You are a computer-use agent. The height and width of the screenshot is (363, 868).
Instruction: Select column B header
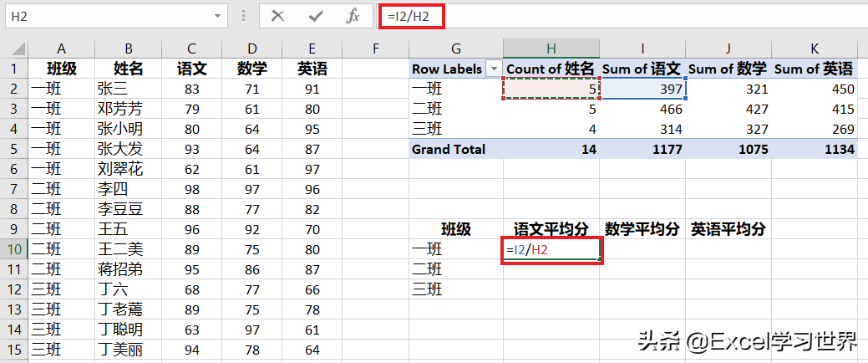coord(129,49)
